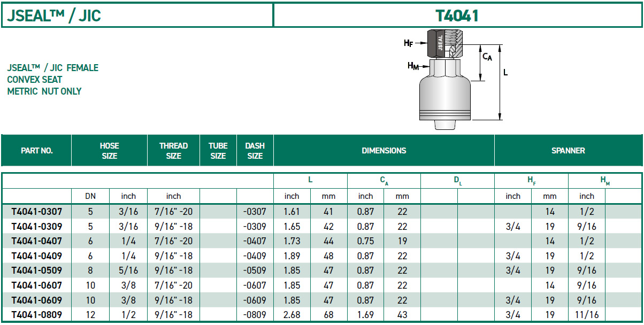Select part number T4041-0307

[37, 212]
